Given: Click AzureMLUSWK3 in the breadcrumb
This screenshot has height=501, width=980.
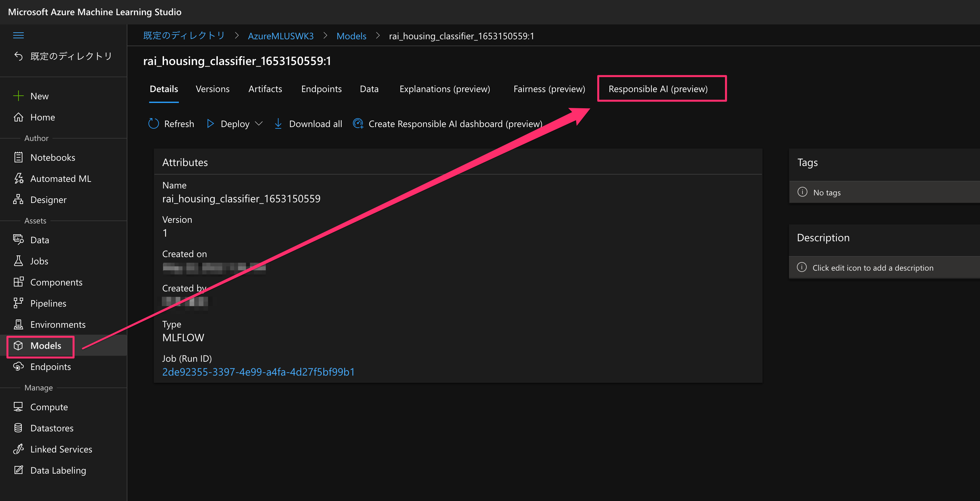Looking at the screenshot, I should 280,36.
